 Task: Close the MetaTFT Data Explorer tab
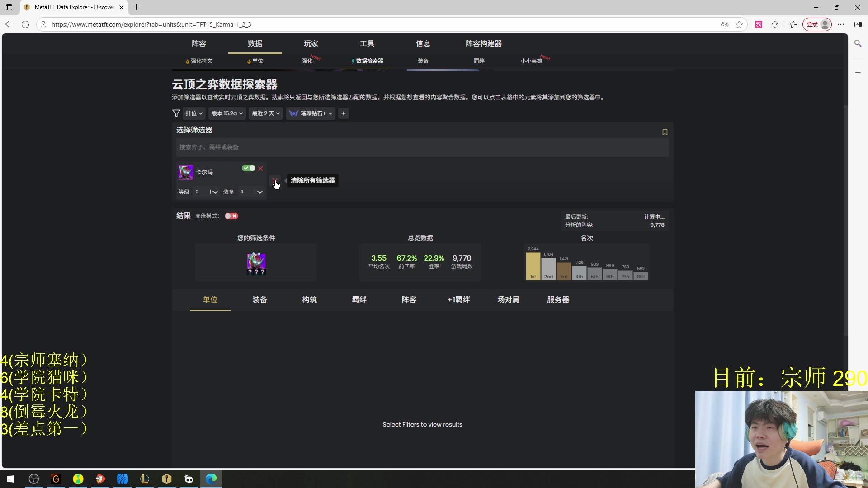[x=121, y=7]
